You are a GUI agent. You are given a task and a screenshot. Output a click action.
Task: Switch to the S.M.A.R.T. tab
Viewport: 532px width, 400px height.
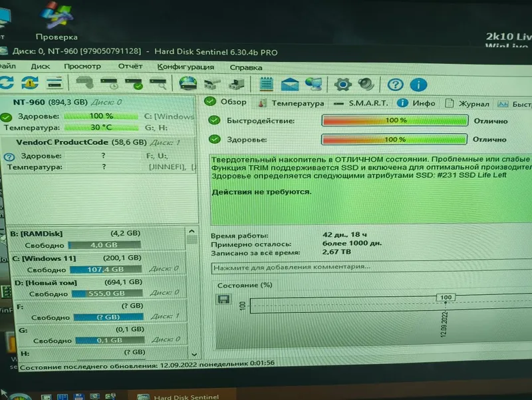tap(361, 103)
